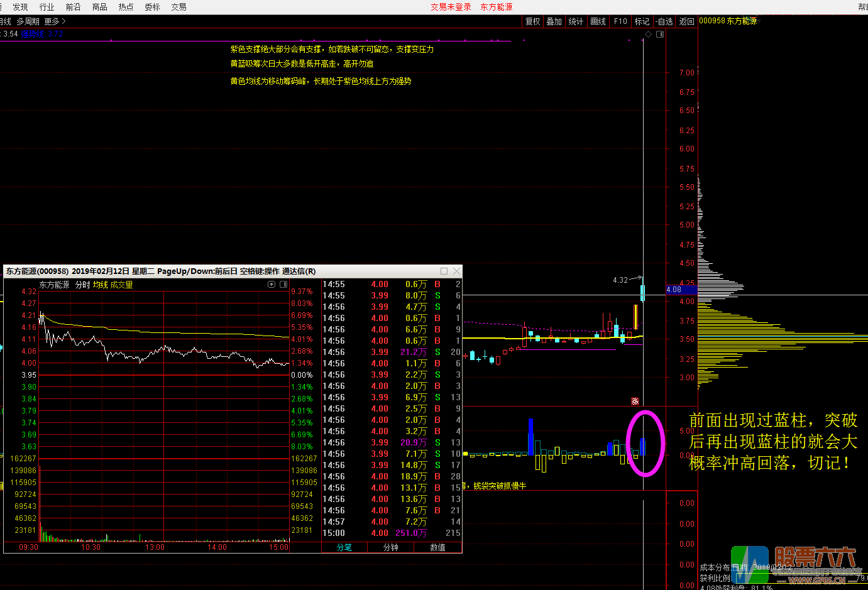Close the 东方能源 intraday popup window

click(x=456, y=271)
